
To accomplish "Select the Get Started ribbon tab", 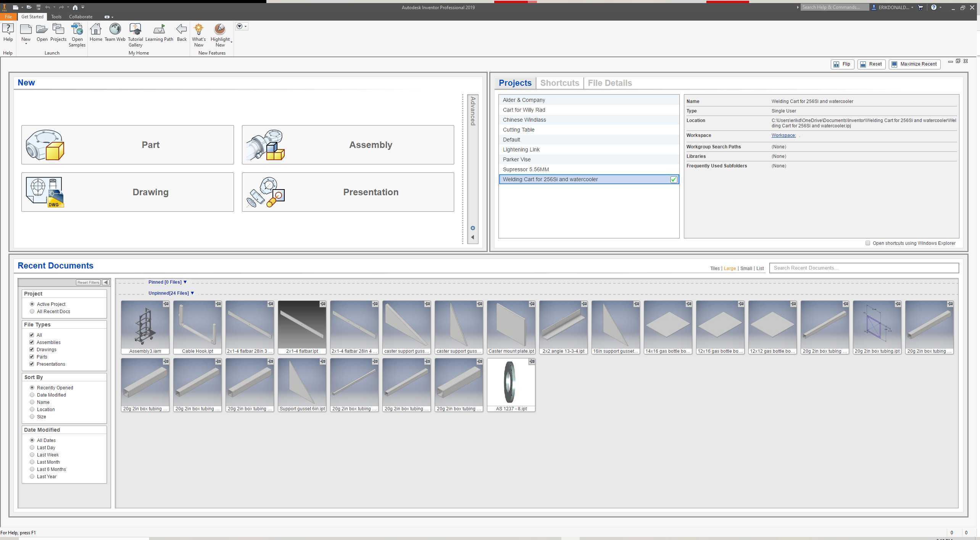I will pyautogui.click(x=32, y=17).
